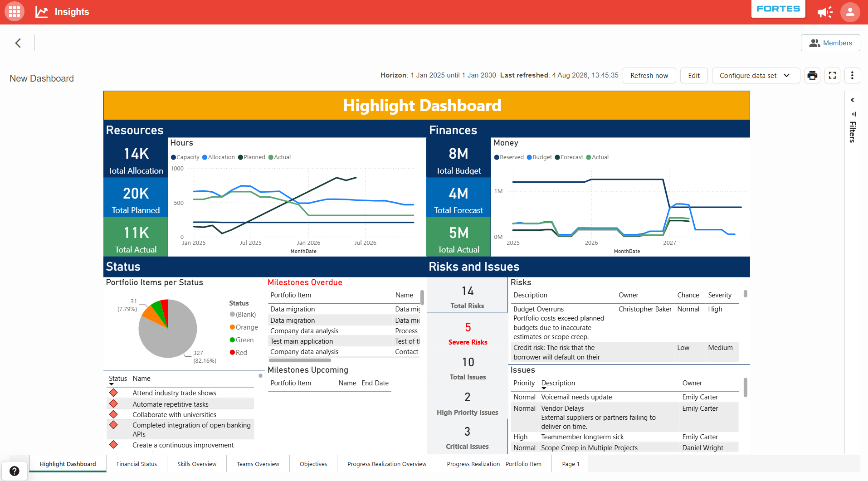Screen dimensions: 868x481
Task: Click red diamond for Collaborate with universities
Action: coord(113,414)
